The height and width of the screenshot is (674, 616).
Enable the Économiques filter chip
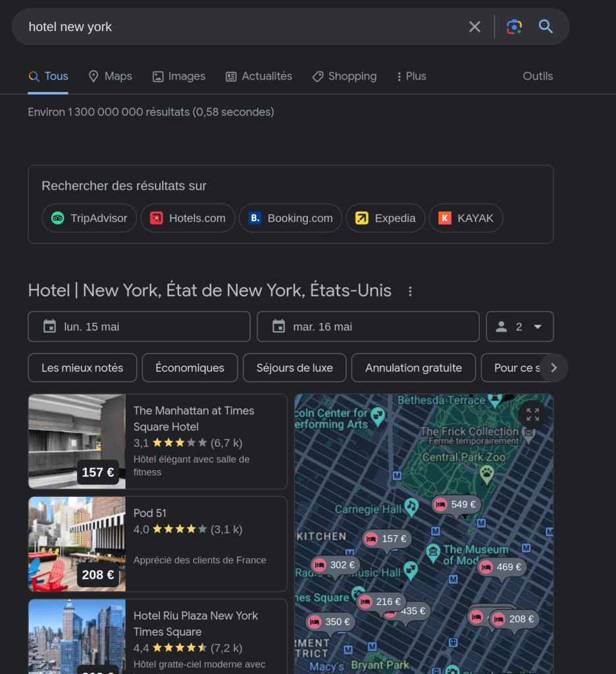click(x=190, y=368)
